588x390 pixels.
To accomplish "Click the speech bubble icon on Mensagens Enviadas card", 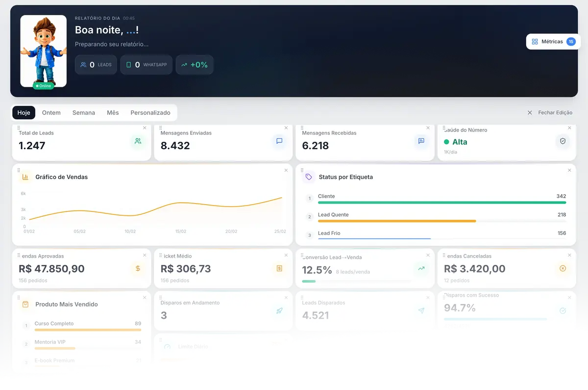I will [279, 141].
